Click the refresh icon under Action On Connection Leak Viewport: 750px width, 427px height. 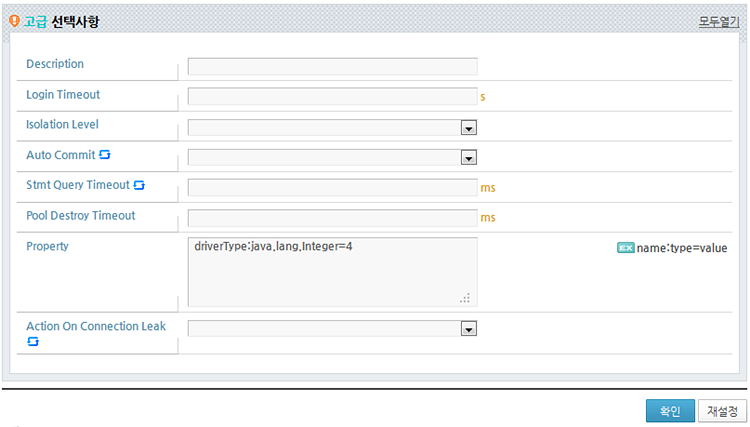[x=33, y=341]
